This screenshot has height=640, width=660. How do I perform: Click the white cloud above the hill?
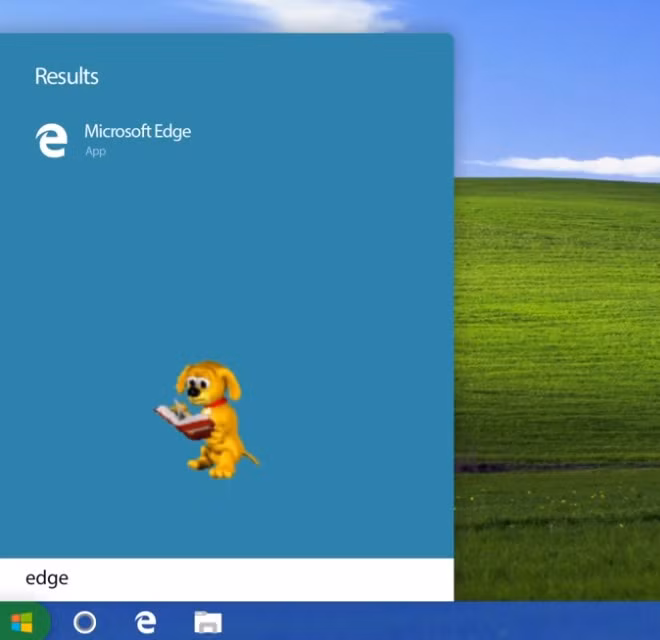click(x=580, y=164)
